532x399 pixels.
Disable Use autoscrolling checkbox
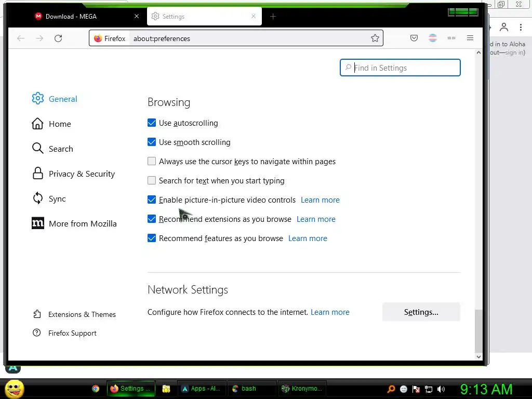click(x=152, y=123)
